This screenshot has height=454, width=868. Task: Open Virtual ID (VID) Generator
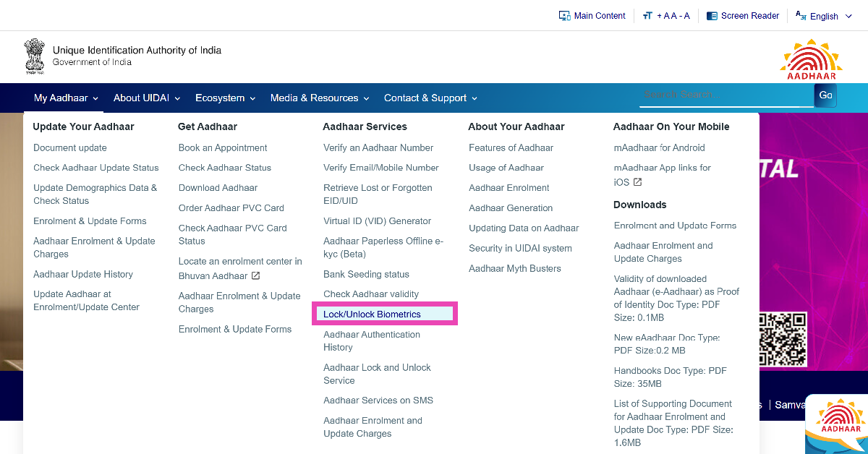point(377,221)
